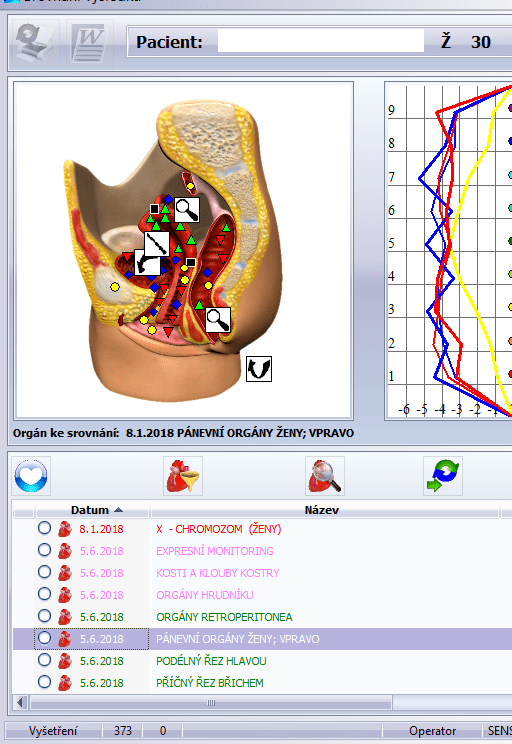The height and width of the screenshot is (744, 512).
Task: Click the lower magnifier icon on pelvic model
Action: click(218, 319)
